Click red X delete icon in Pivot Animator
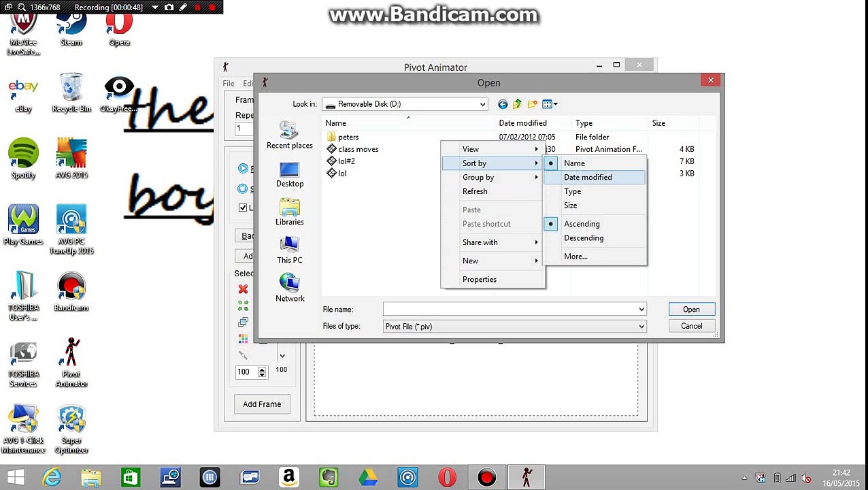 coord(243,289)
